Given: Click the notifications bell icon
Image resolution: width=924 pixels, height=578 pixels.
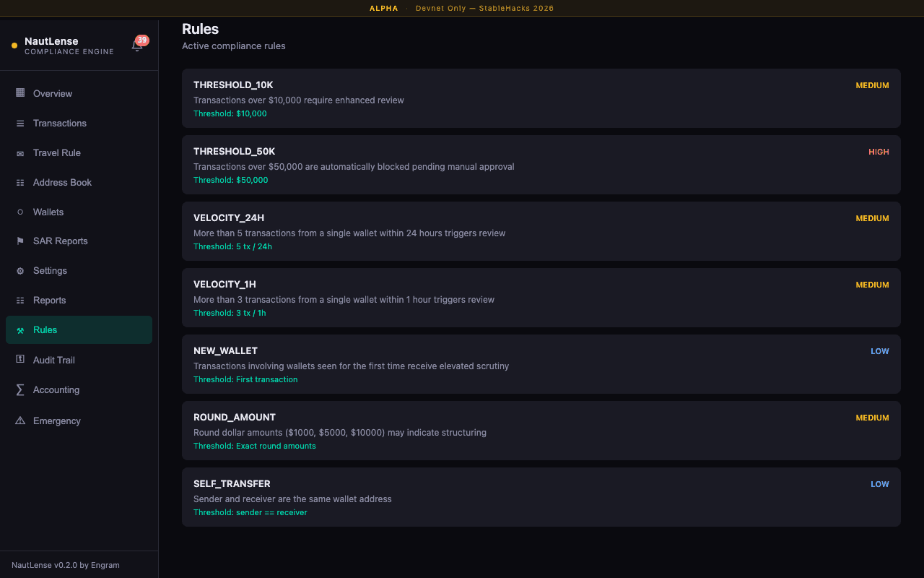Looking at the screenshot, I should point(136,46).
